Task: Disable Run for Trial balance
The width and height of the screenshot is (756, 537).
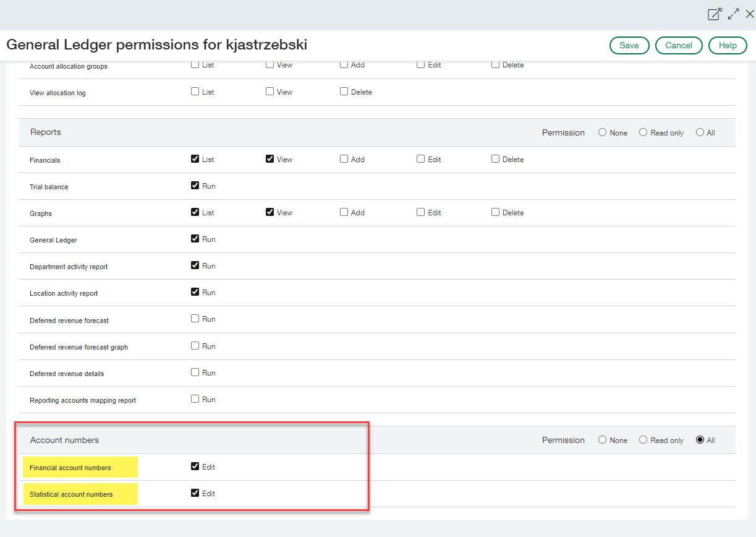Action: 195,186
